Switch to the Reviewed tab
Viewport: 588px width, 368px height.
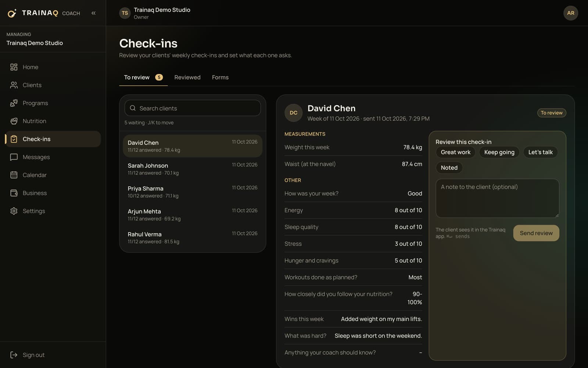pos(187,77)
